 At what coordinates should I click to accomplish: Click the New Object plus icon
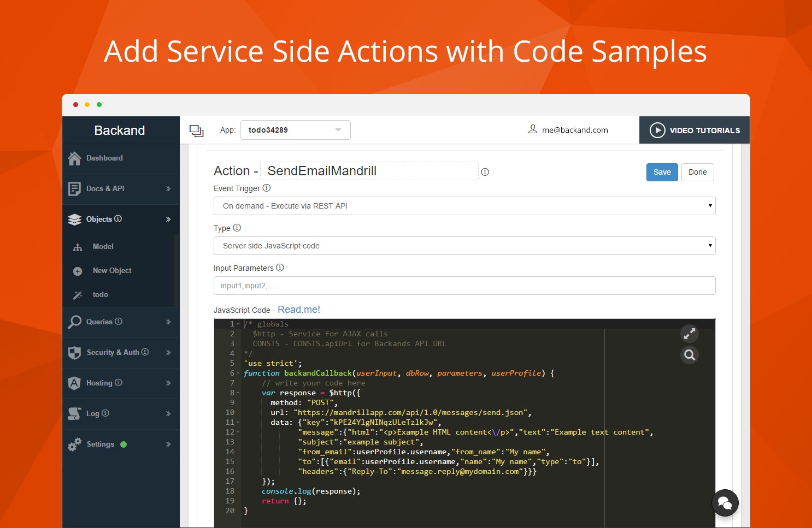(x=78, y=271)
